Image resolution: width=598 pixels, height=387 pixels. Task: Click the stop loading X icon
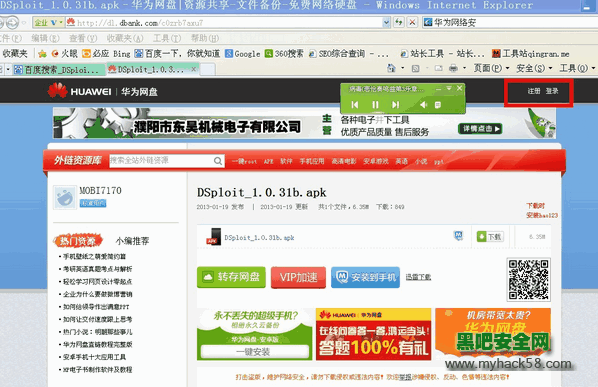pyautogui.click(x=412, y=22)
